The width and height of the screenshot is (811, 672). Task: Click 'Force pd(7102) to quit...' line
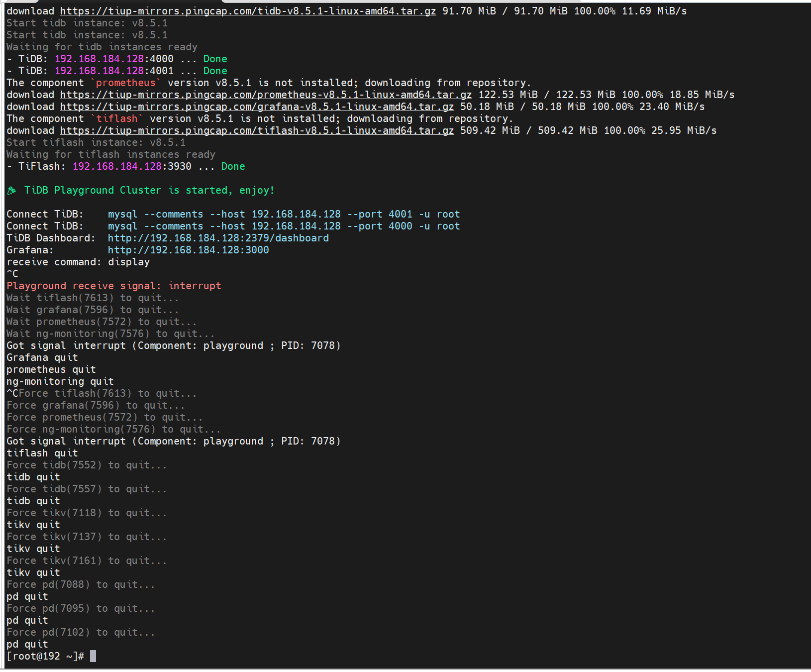81,632
